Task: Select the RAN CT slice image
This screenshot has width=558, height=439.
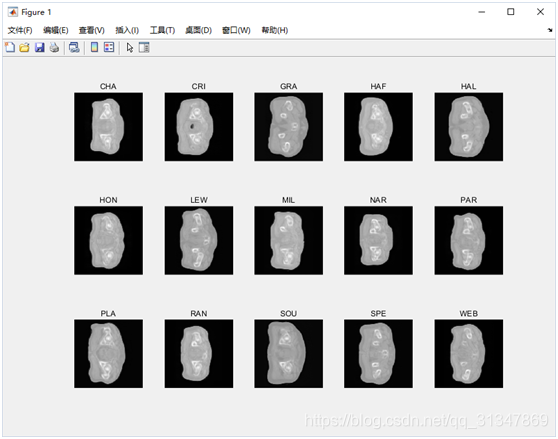Action: [199, 354]
